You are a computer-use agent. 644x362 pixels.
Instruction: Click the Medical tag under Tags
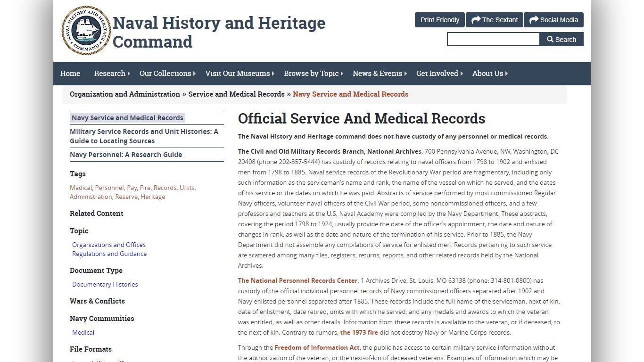81,188
